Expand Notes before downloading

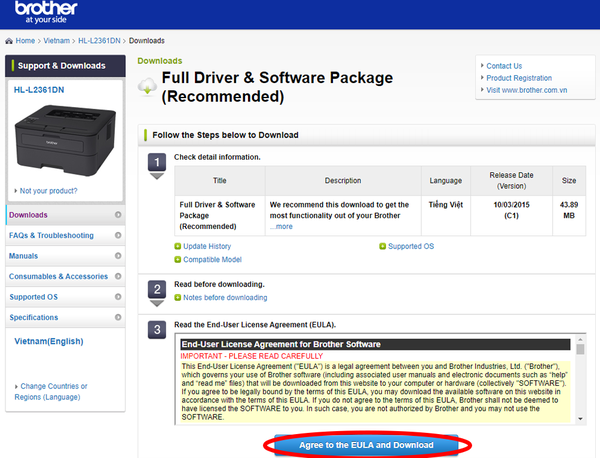click(225, 298)
